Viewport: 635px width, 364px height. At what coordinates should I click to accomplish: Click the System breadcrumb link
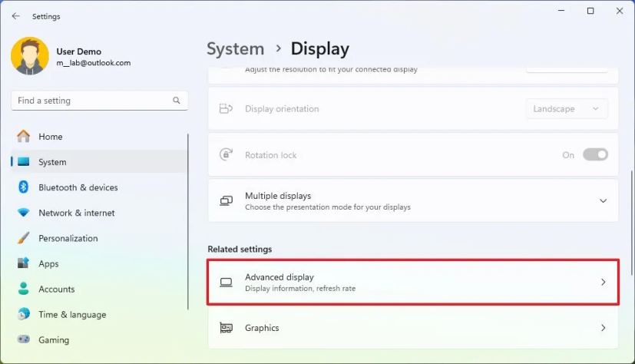(x=235, y=48)
